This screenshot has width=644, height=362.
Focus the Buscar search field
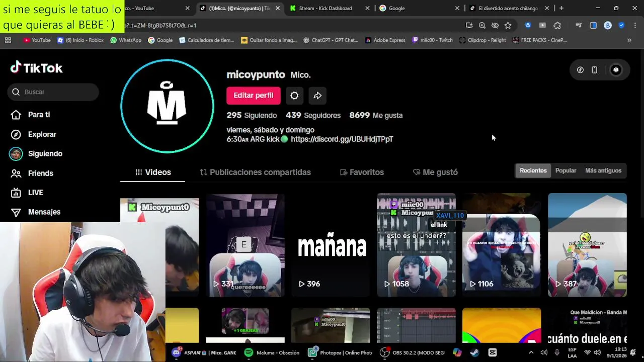53,92
